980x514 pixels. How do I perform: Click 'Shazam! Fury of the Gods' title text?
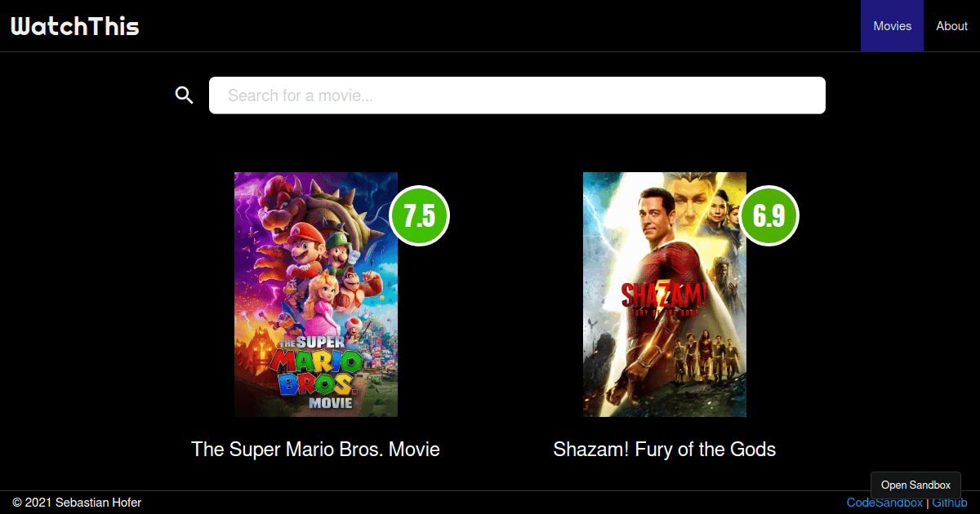pos(665,450)
